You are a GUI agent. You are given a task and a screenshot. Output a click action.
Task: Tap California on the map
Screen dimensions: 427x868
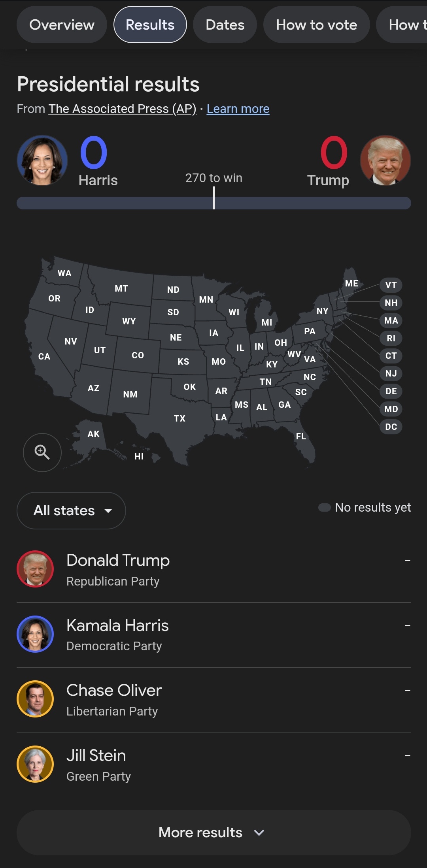pyautogui.click(x=44, y=356)
